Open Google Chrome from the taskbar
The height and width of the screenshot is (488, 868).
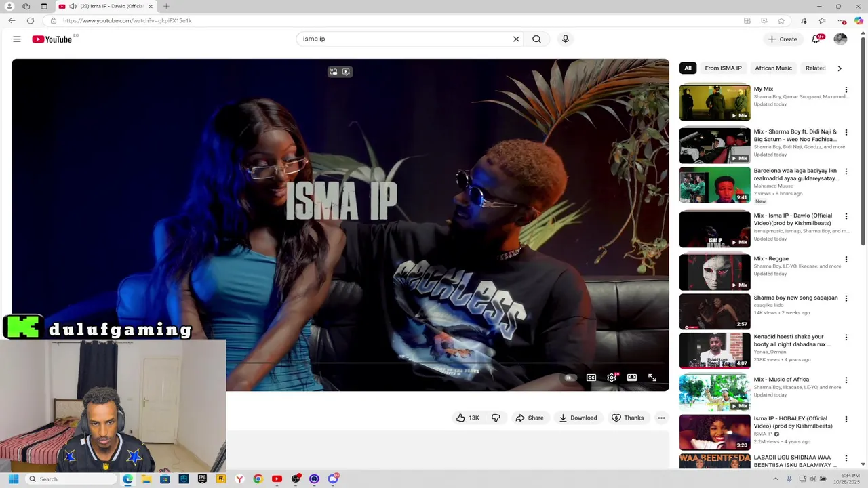coord(258,479)
